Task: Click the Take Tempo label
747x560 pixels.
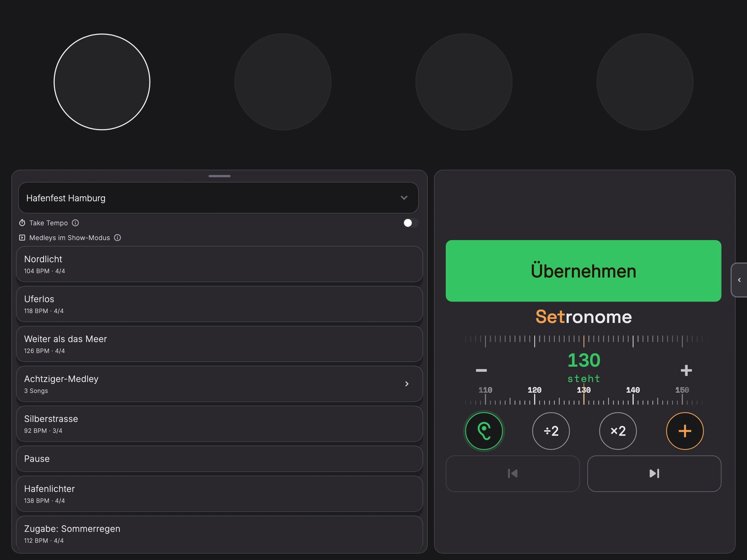Action: pos(48,223)
